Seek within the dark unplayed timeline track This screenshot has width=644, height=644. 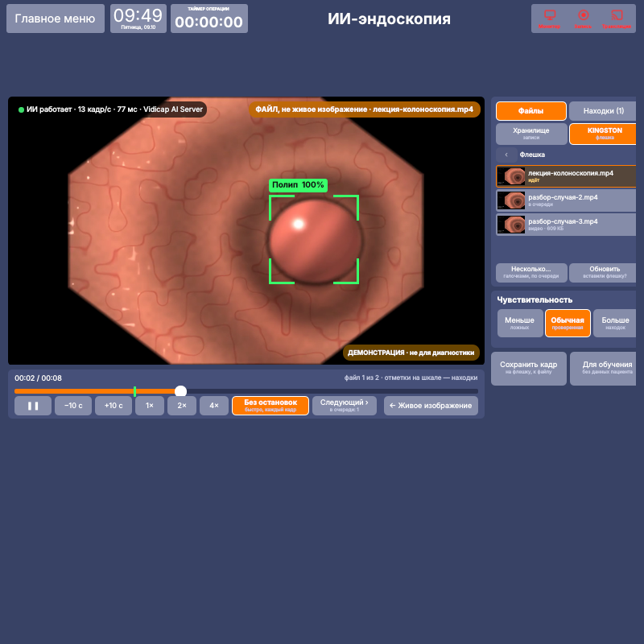click(x=332, y=391)
